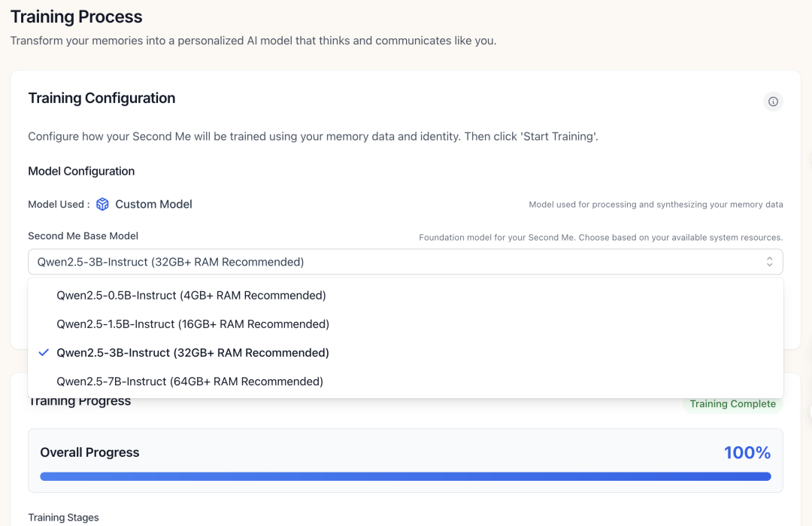Click the Training Configuration title
The width and height of the screenshot is (812, 526).
pyautogui.click(x=101, y=98)
